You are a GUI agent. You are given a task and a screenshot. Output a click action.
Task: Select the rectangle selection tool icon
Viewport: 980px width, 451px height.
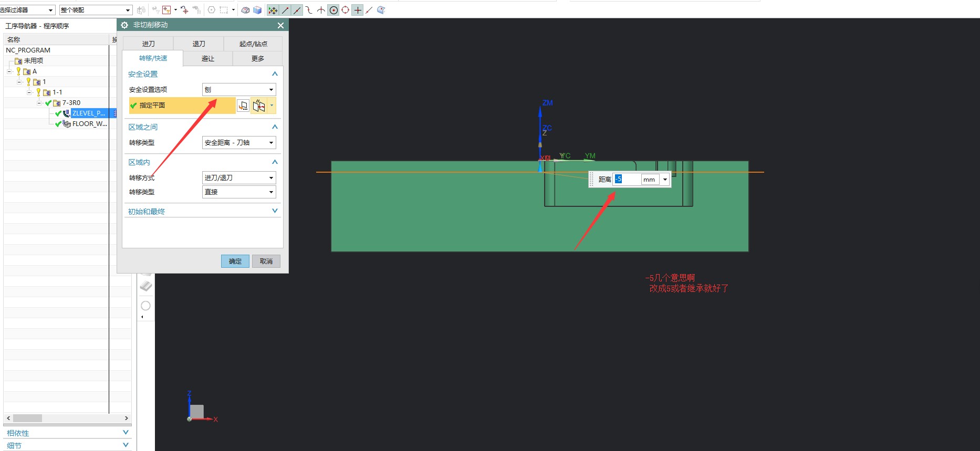pos(224,10)
